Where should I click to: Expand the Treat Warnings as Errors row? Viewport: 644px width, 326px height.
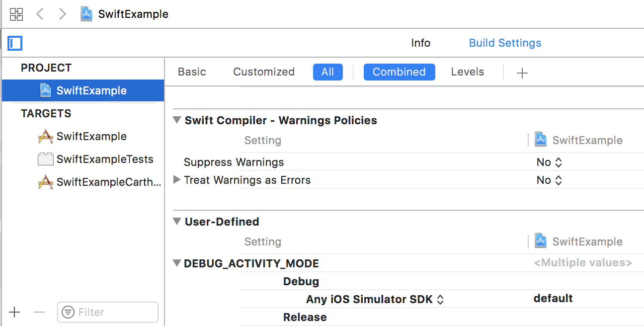[x=177, y=180]
